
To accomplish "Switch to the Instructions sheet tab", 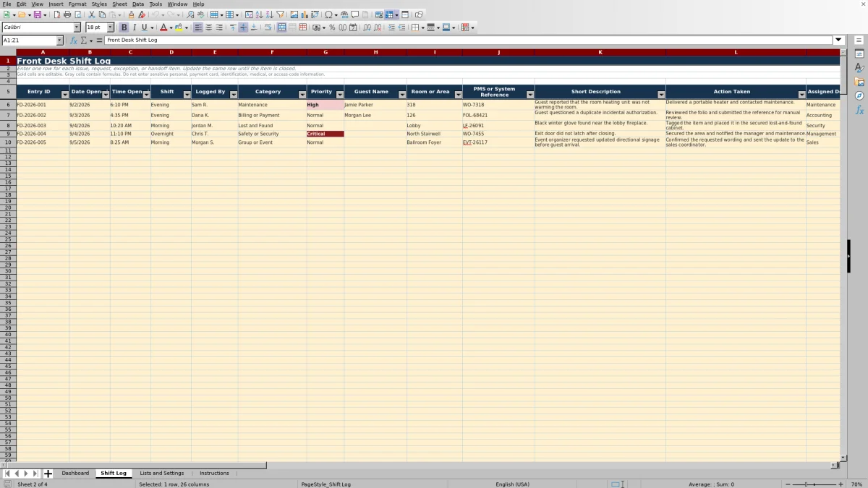I will click(x=214, y=474).
